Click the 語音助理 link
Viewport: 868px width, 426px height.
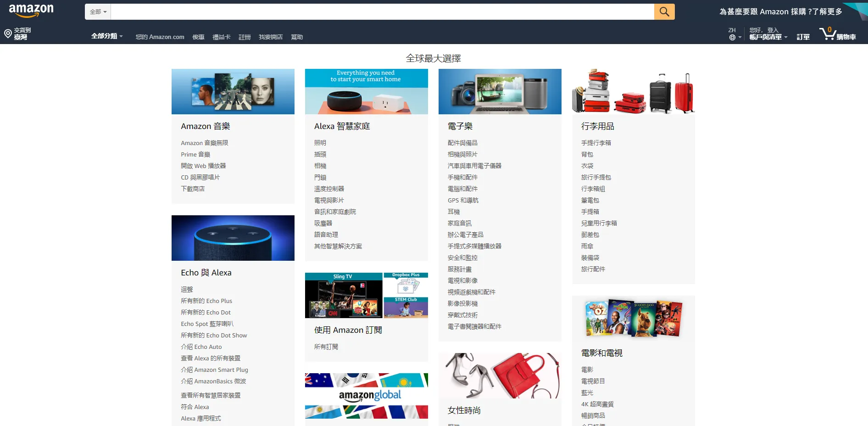326,235
